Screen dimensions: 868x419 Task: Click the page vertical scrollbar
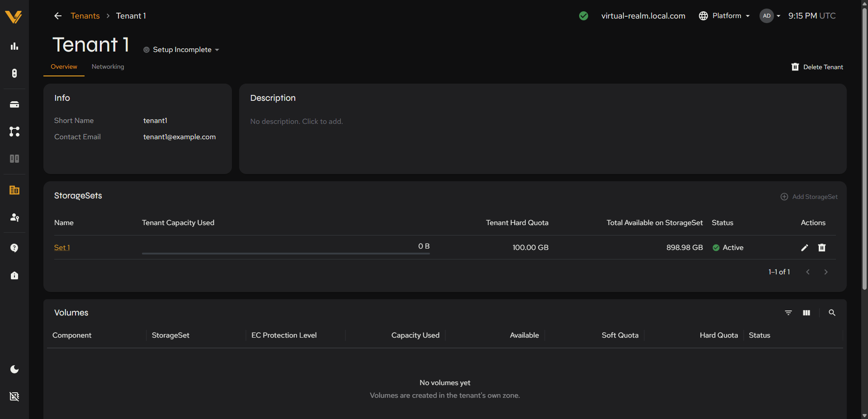pos(864,149)
